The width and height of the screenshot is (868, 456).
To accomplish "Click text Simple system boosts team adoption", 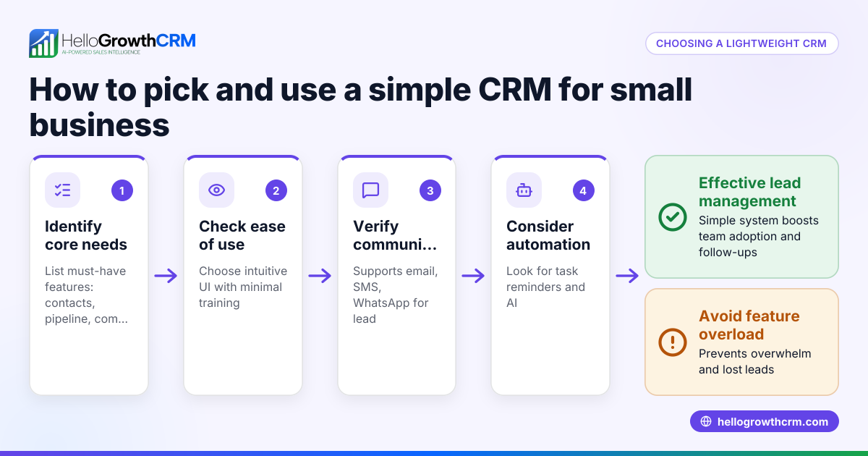I will [759, 236].
